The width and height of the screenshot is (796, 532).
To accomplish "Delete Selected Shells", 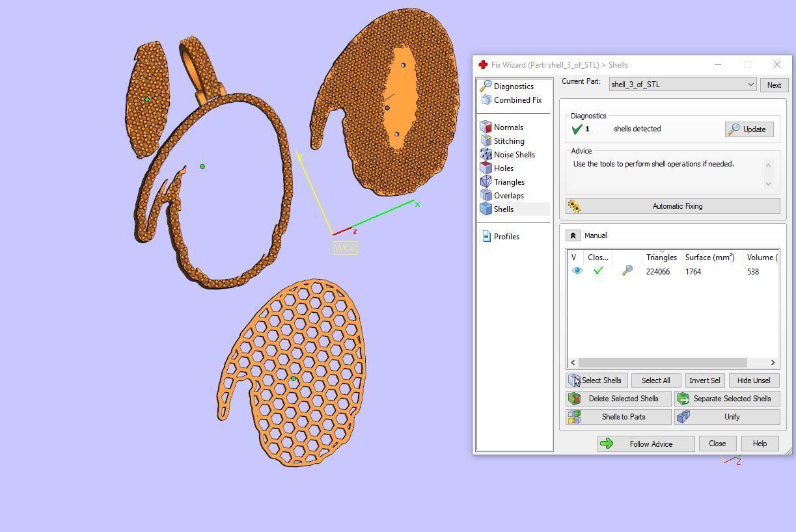I will coord(618,399).
